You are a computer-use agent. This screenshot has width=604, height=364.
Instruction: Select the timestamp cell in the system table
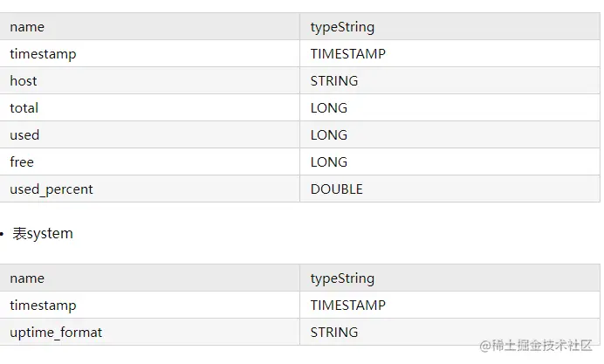coord(43,306)
